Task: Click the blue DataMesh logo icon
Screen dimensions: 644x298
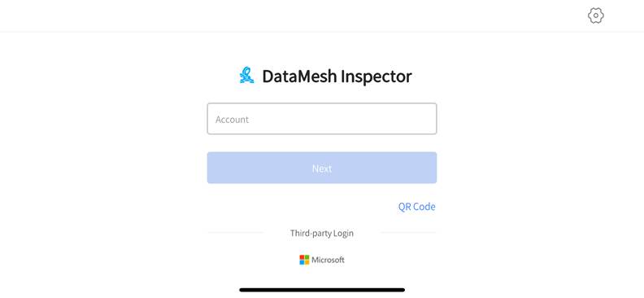Action: coord(246,75)
